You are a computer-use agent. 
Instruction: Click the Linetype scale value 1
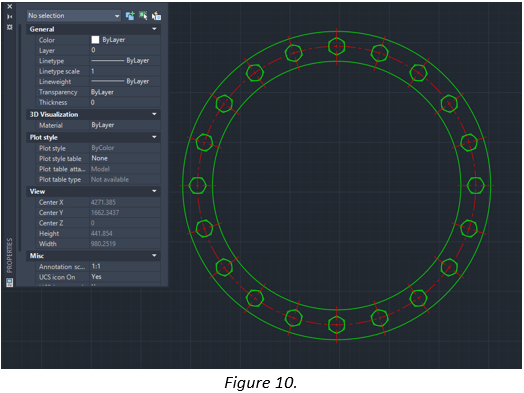click(125, 71)
